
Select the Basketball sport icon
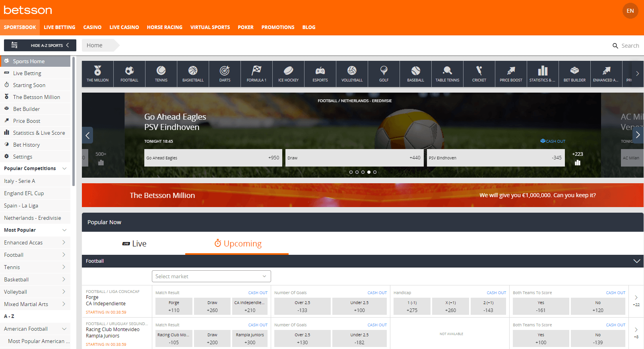click(x=193, y=74)
